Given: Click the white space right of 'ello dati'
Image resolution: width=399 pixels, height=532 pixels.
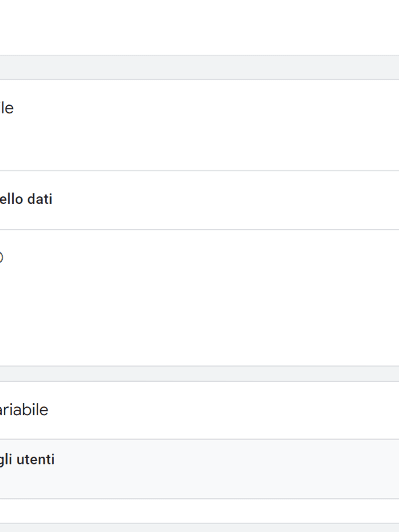Looking at the screenshot, I should 233,199.
